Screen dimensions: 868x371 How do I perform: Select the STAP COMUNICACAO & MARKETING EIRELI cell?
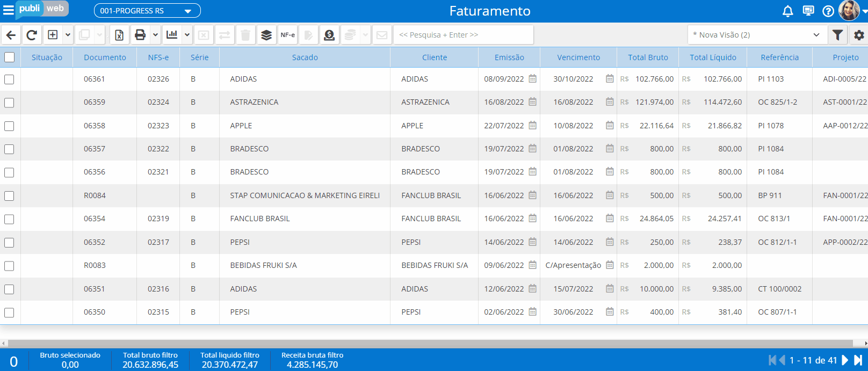tap(305, 195)
